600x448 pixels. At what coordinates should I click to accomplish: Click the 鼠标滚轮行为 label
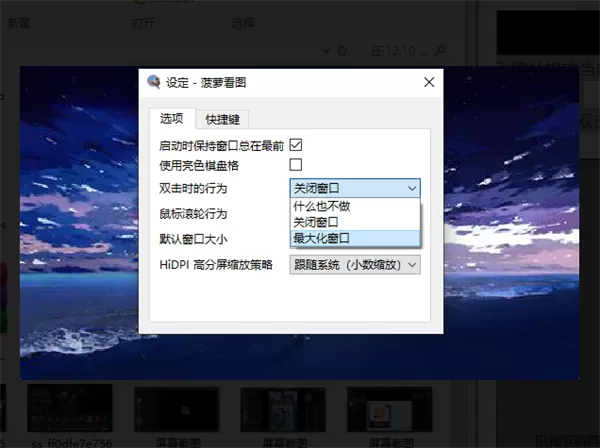193,214
